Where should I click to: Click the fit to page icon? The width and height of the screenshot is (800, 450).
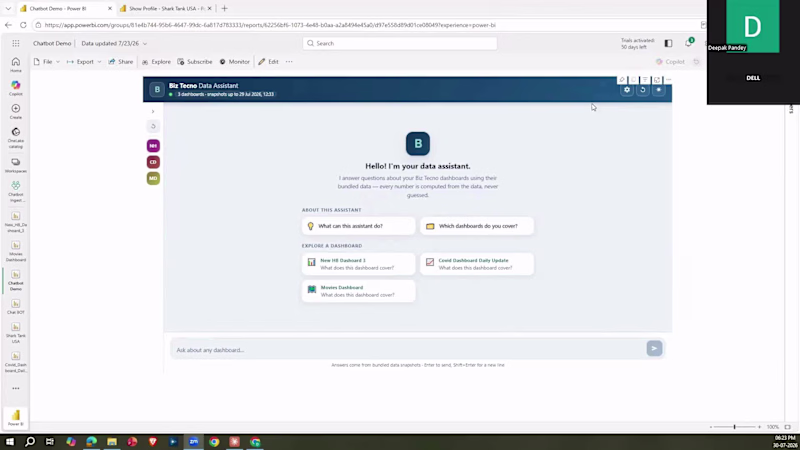point(788,427)
